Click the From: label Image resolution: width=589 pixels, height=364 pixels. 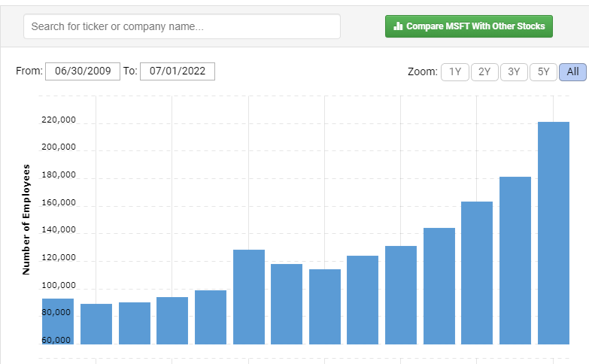[29, 71]
